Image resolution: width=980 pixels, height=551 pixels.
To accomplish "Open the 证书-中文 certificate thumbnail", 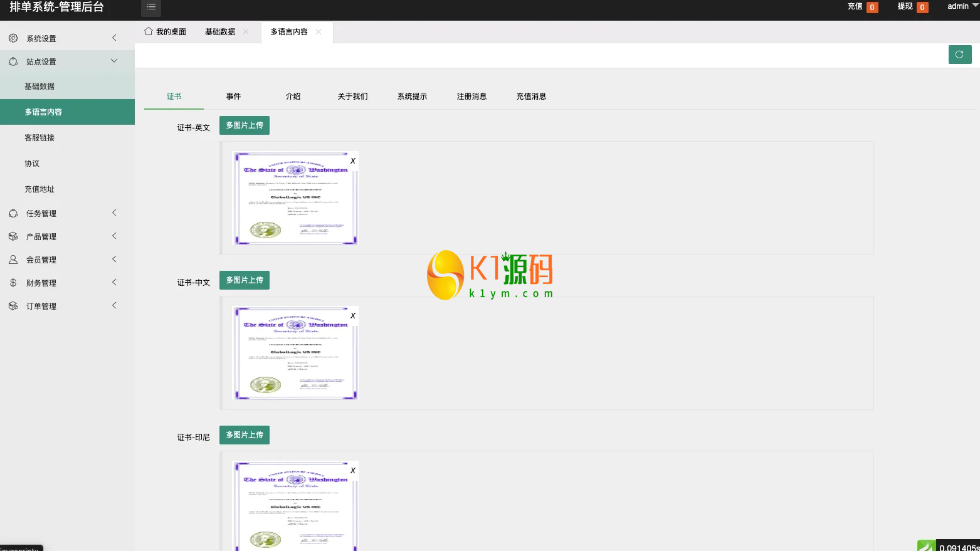I will click(x=295, y=354).
